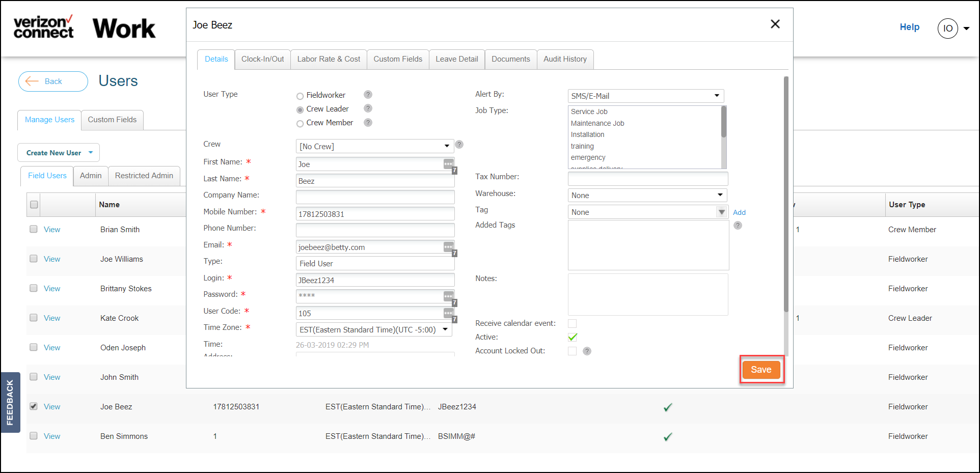
Task: Switch to the Clock-In/Out tab
Action: tap(263, 59)
